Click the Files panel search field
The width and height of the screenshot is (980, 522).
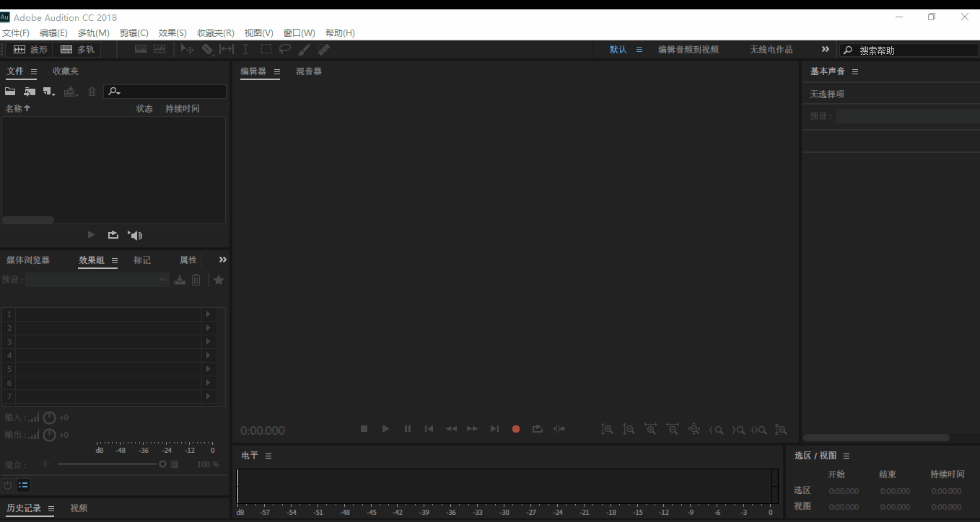[165, 92]
